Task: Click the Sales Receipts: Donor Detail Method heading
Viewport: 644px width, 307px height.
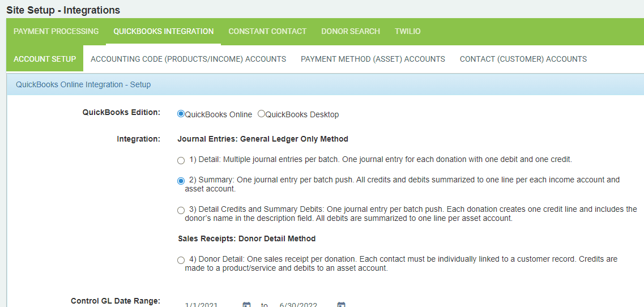Action: point(247,238)
